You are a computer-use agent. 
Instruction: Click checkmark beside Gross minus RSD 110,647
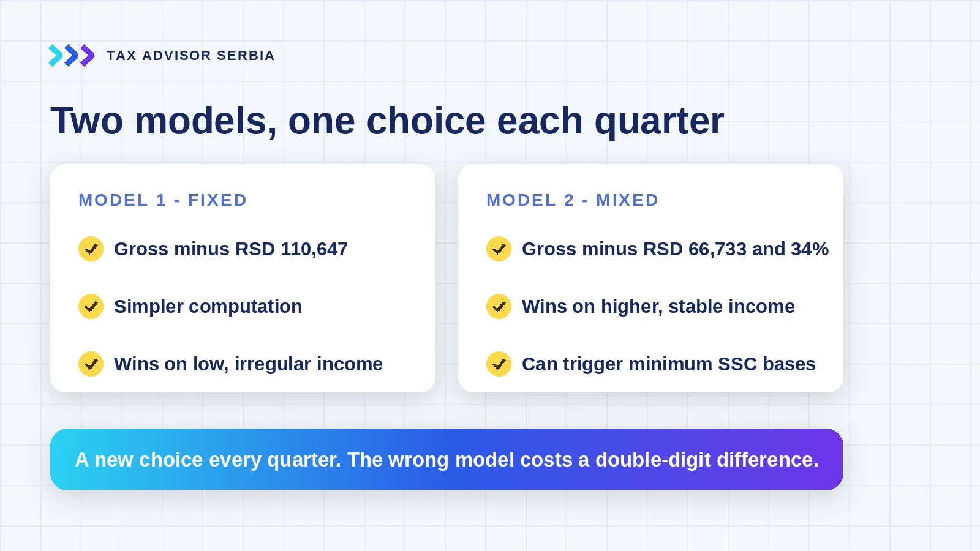(91, 249)
